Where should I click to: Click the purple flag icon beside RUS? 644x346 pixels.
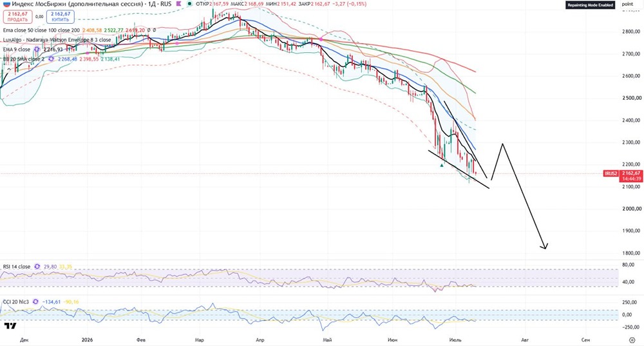[x=178, y=4]
